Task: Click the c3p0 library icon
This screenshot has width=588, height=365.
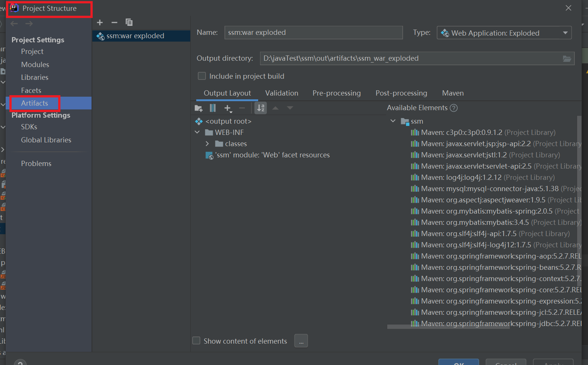Action: (x=415, y=132)
